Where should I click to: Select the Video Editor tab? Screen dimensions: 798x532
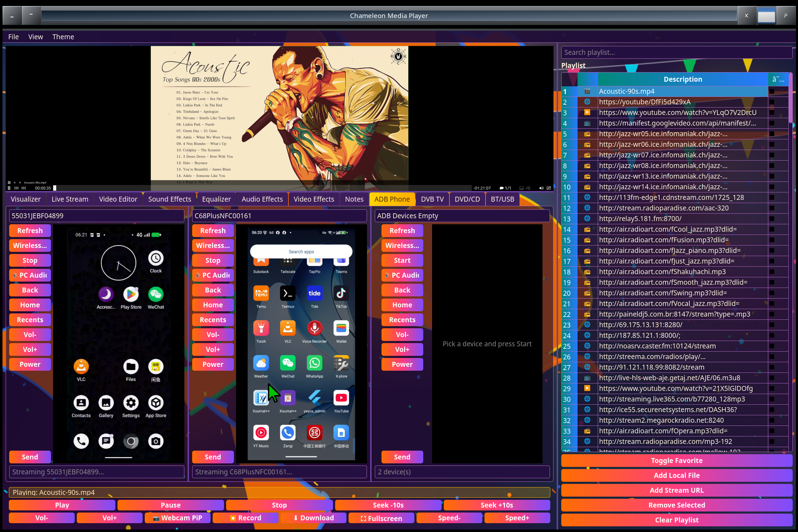(118, 199)
